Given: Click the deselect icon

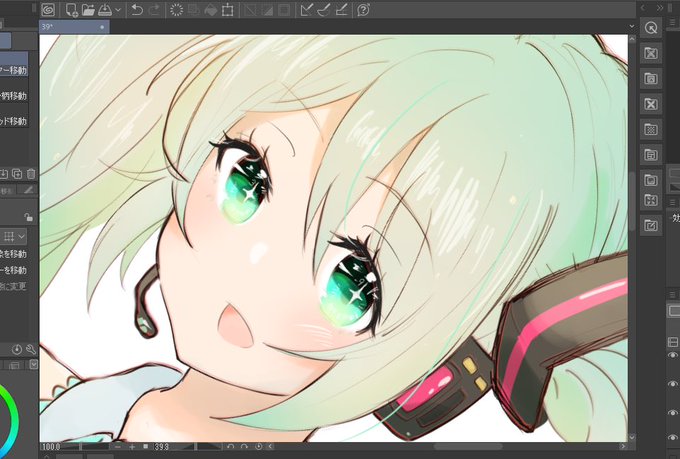Looking at the screenshot, I should coord(250,10).
